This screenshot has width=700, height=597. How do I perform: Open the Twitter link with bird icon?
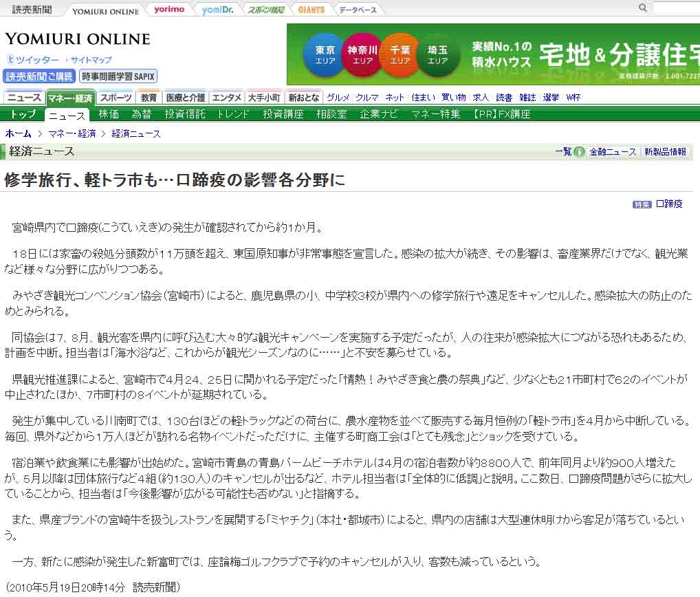click(x=33, y=60)
